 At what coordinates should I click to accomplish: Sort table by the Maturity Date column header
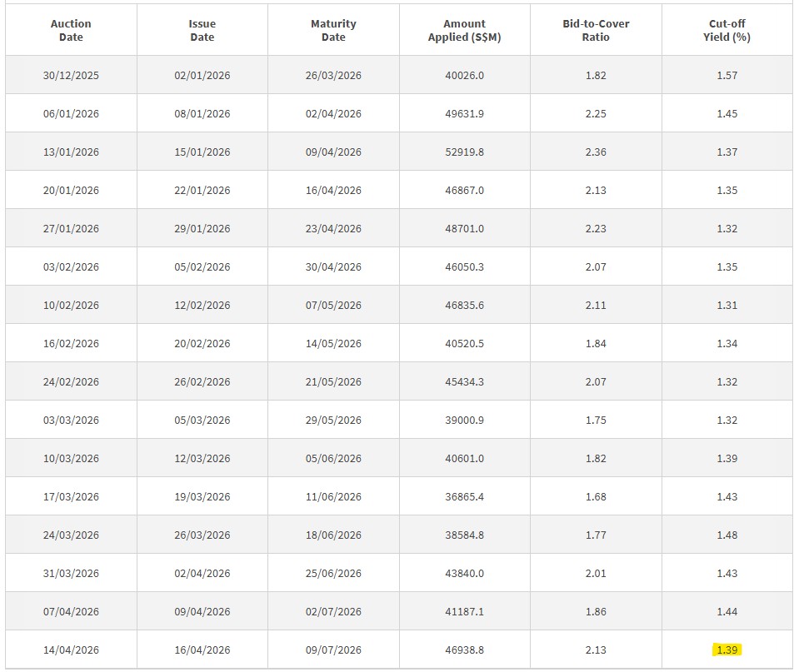pos(332,28)
